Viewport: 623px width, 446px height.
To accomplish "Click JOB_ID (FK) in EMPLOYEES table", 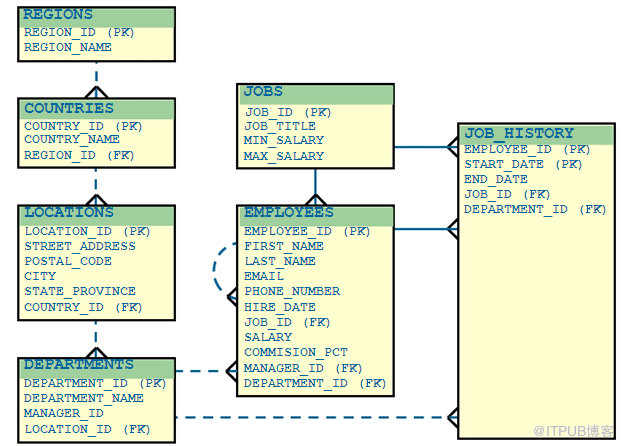I will pos(287,322).
